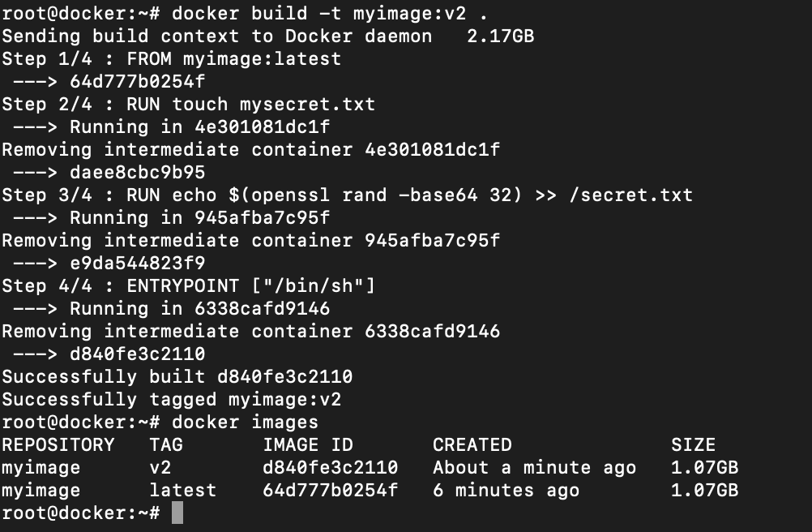Image resolution: width=812 pixels, height=532 pixels.
Task: Click layer hash e9da544823f9
Action: click(137, 263)
